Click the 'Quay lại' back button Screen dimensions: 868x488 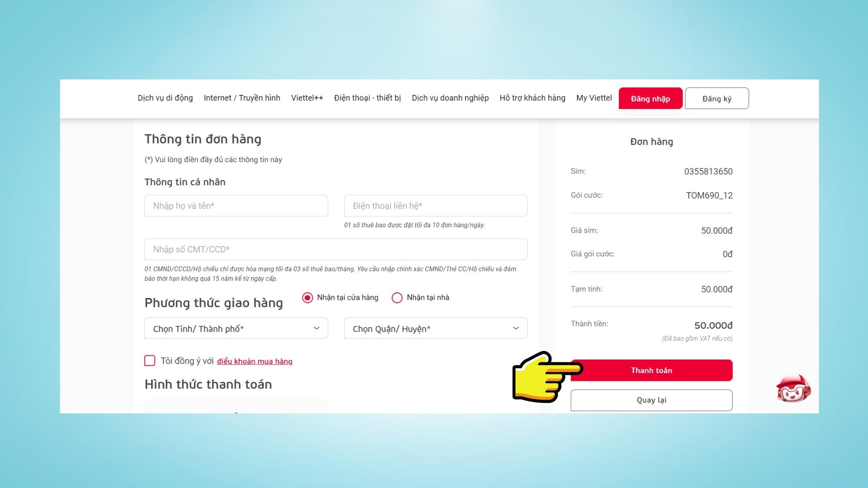651,400
